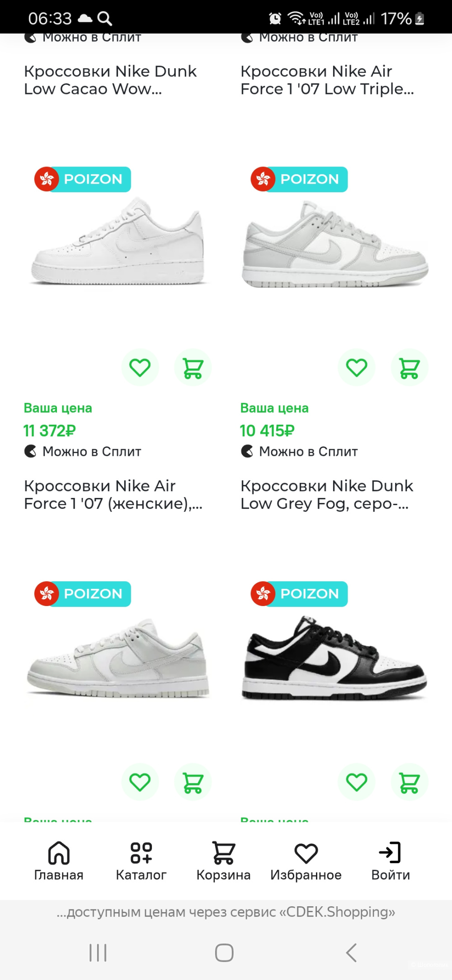Add Nike Air Force 1 '07 to cart

pos(193,368)
